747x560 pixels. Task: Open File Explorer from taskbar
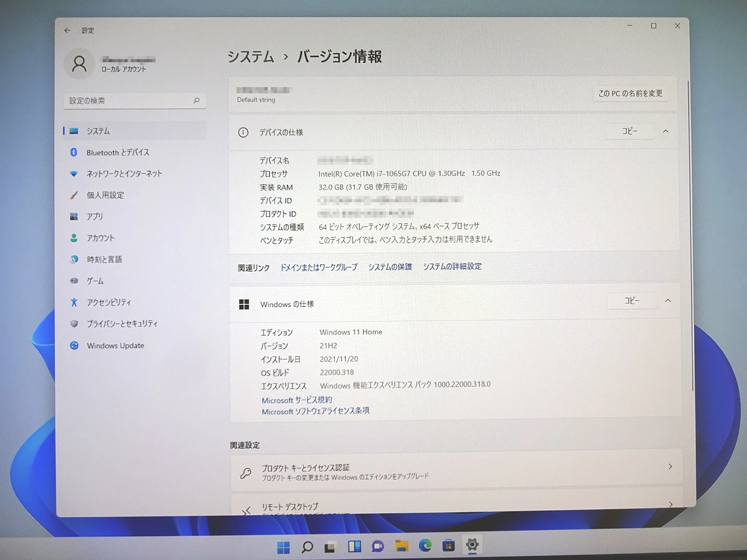(x=402, y=546)
